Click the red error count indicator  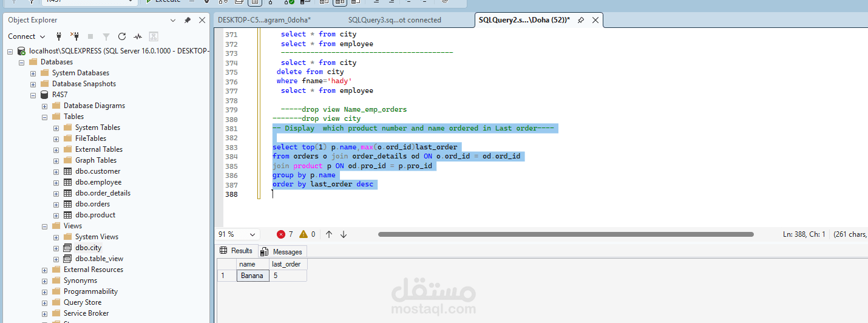tap(285, 234)
